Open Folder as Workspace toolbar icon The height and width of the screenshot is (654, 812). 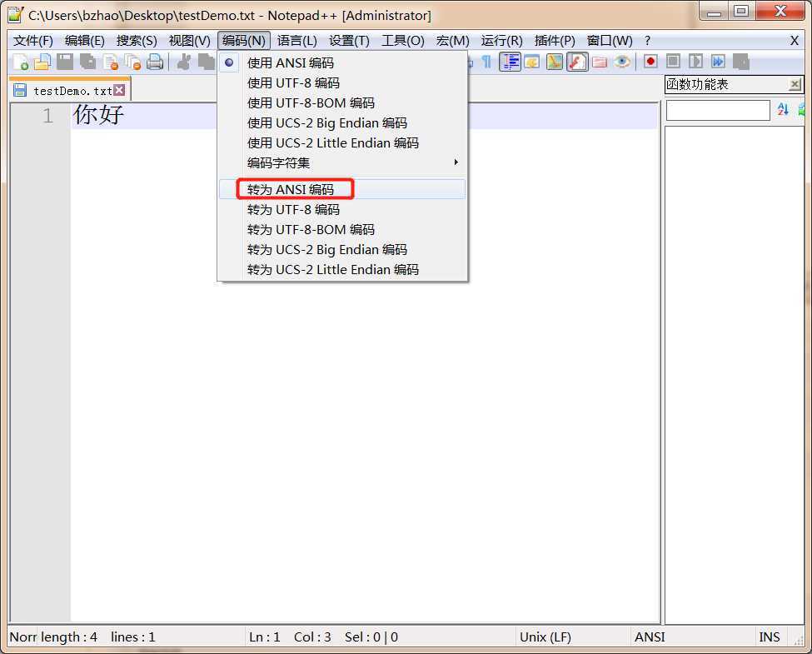pyautogui.click(x=600, y=62)
